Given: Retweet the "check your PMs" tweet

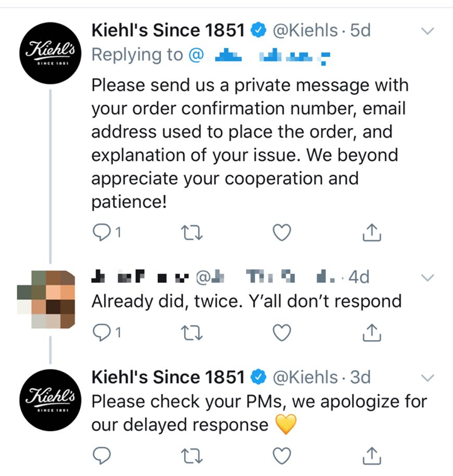Looking at the screenshot, I should tap(191, 456).
